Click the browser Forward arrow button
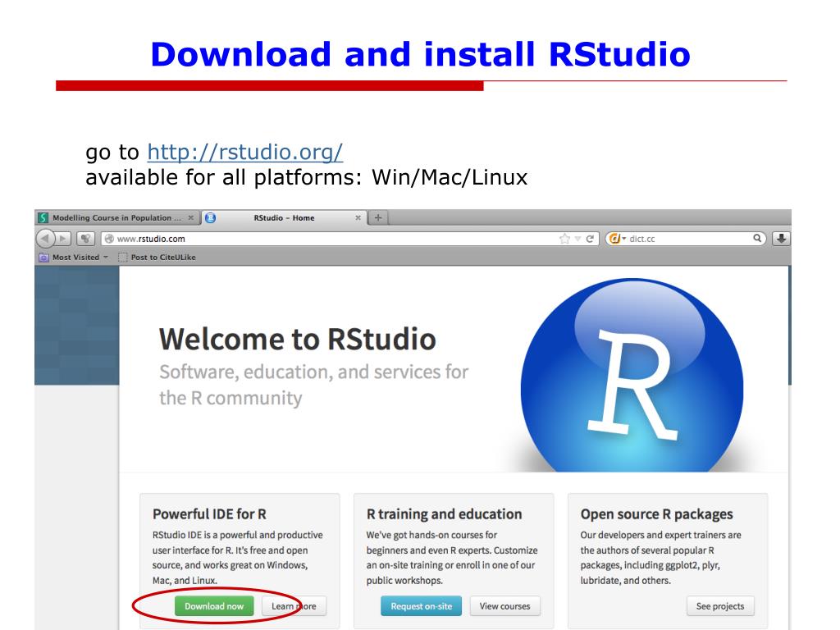 click(63, 239)
